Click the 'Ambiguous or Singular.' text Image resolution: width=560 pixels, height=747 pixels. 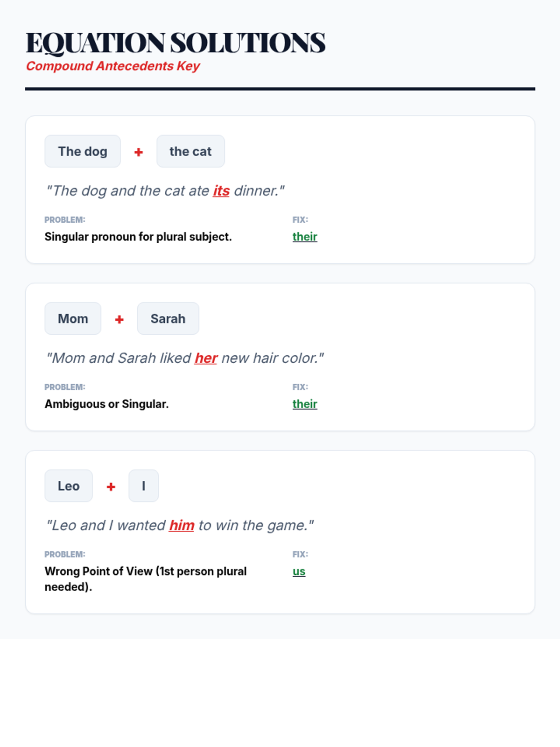[x=106, y=404]
